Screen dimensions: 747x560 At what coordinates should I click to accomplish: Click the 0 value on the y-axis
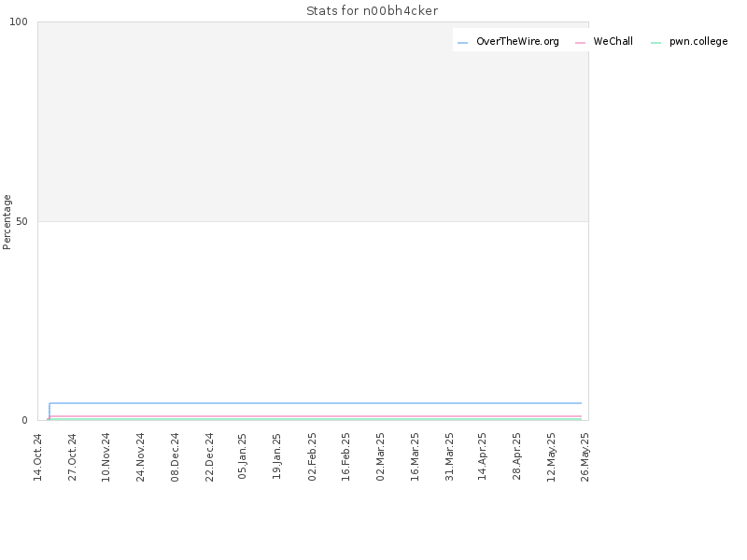coord(25,421)
